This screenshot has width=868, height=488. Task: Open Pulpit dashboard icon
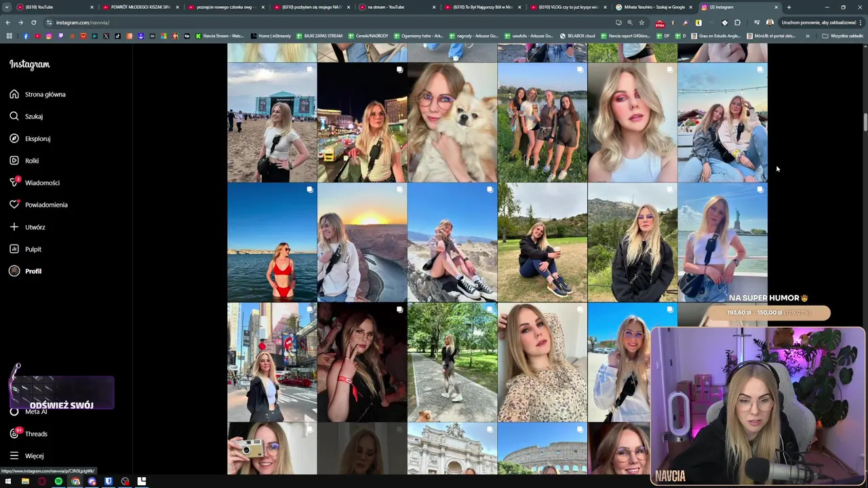[x=14, y=249]
